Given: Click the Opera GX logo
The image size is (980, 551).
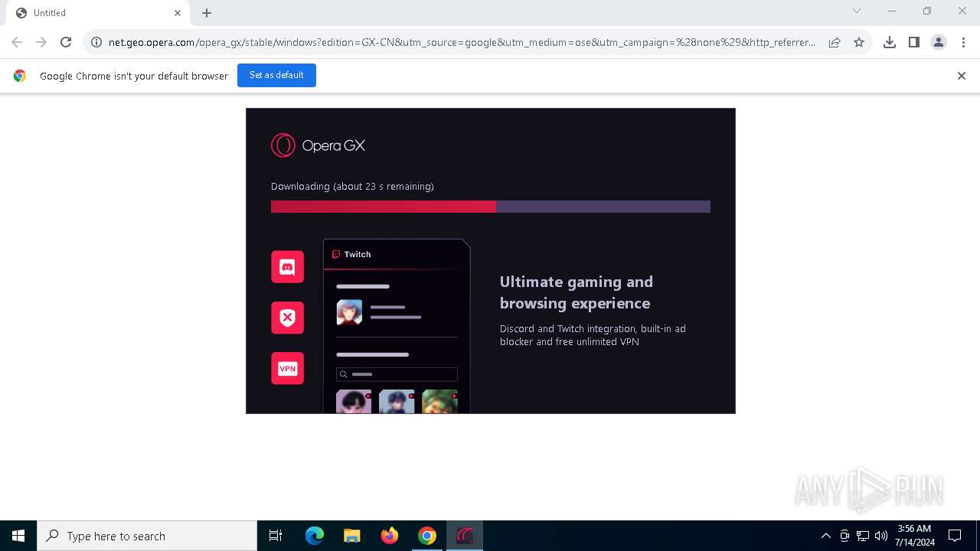Looking at the screenshot, I should click(x=318, y=145).
